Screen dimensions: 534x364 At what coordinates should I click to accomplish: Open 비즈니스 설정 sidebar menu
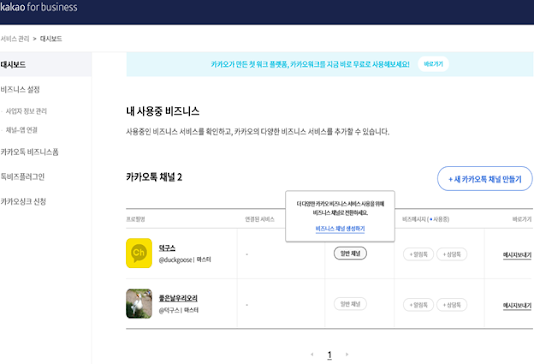[20, 90]
